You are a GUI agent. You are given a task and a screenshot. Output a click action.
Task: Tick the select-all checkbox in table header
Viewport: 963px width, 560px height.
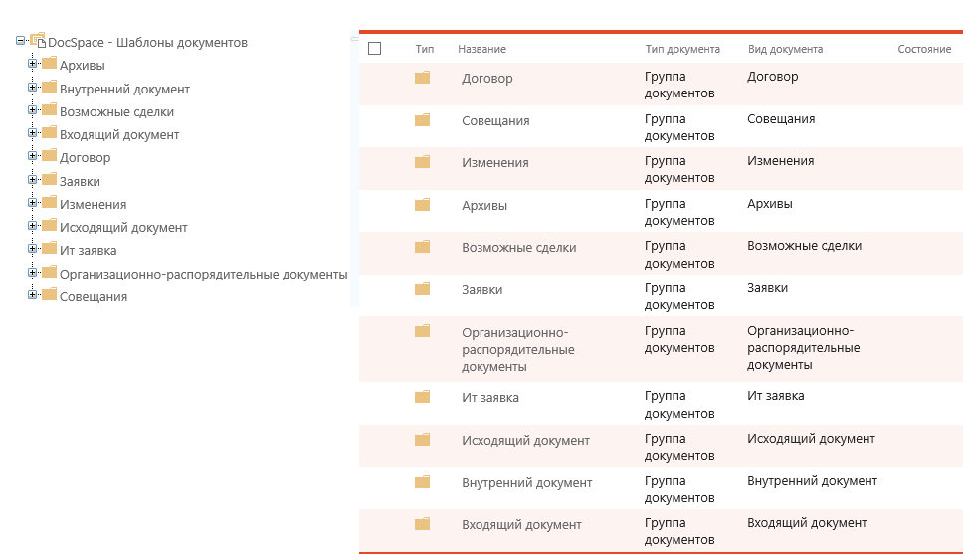[375, 49]
